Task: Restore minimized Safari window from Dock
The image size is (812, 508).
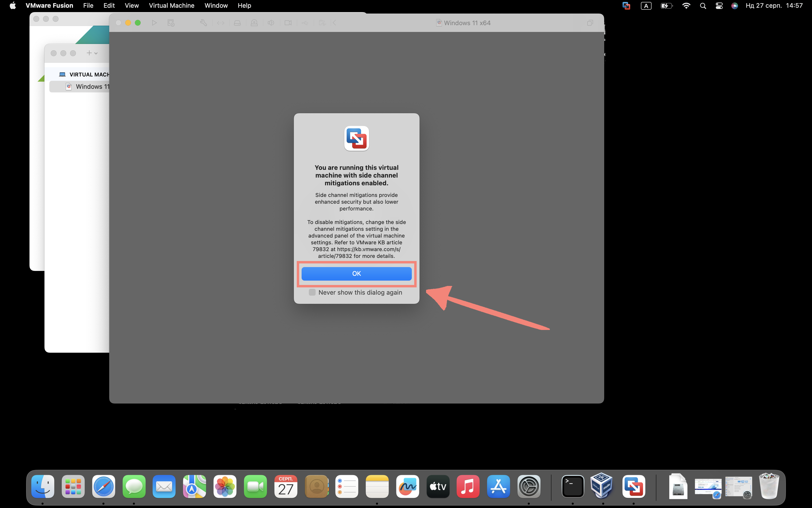Action: click(708, 488)
